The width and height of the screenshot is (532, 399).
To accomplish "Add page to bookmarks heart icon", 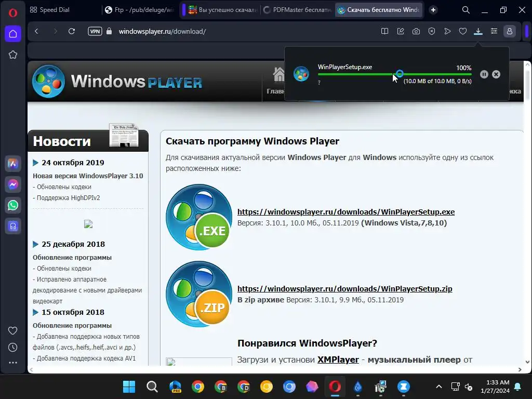I will 463,31.
